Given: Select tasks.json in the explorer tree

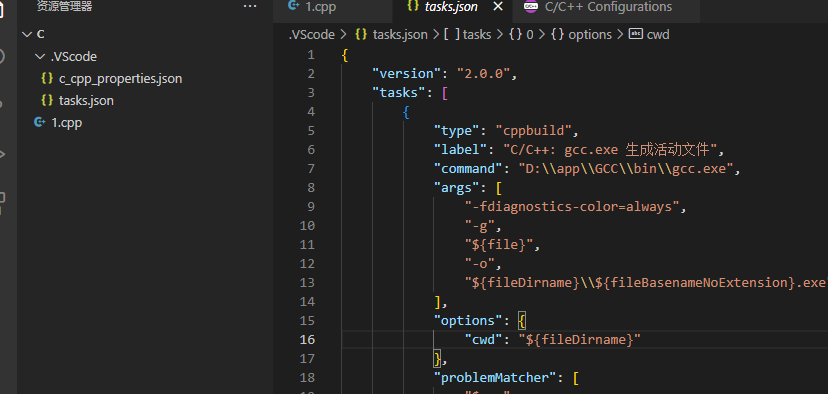Looking at the screenshot, I should (x=86, y=100).
